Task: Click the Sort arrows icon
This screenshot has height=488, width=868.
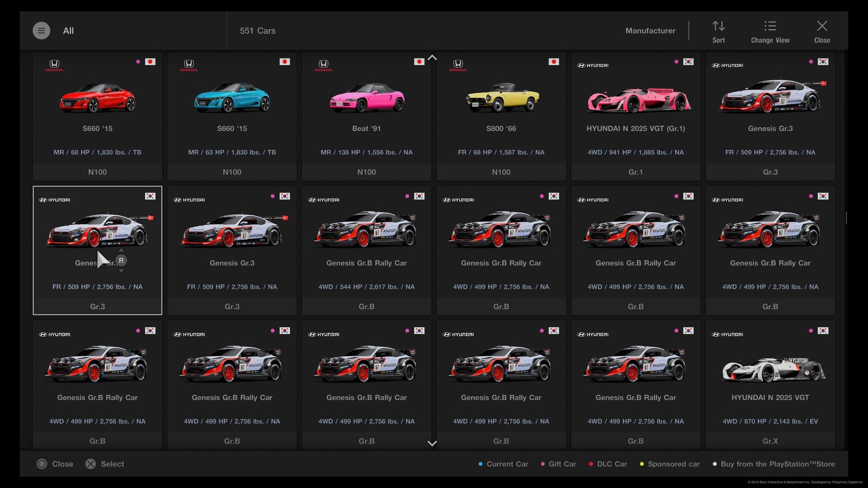Action: [718, 26]
